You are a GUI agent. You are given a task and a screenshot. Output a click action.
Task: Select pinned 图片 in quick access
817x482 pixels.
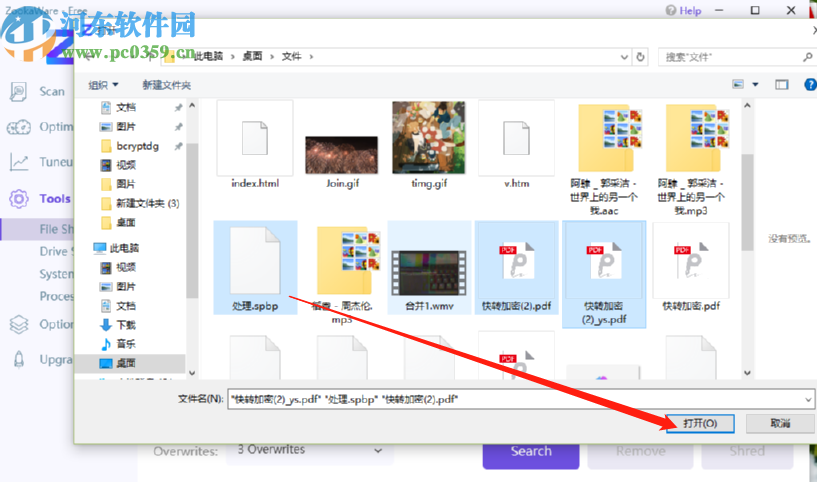pyautogui.click(x=126, y=127)
